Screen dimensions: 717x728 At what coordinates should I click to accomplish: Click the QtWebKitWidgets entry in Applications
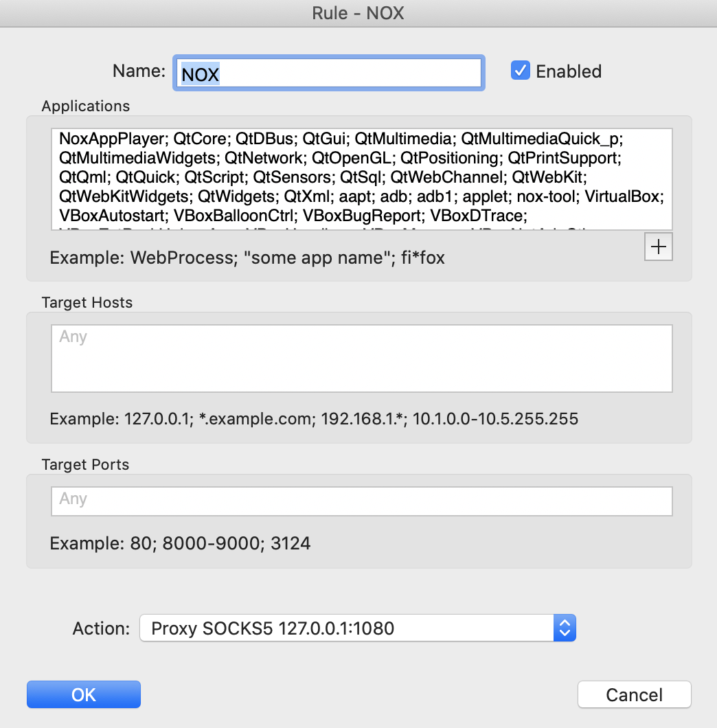click(x=123, y=196)
